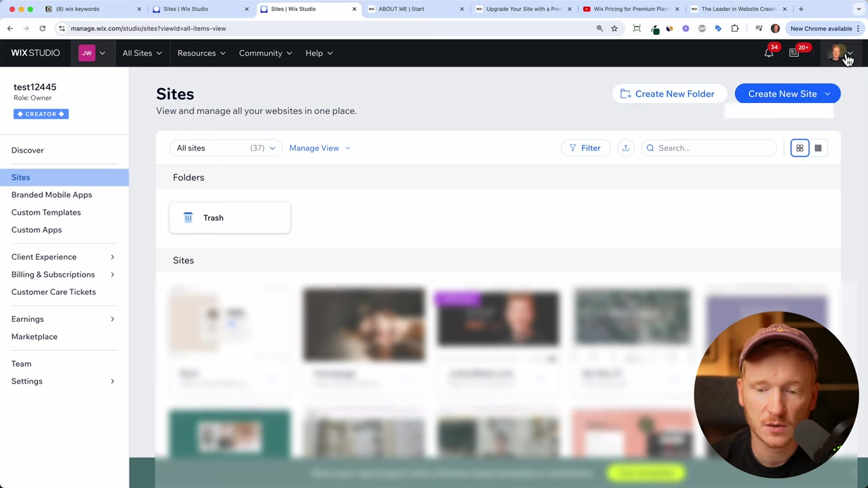Switch to list view of sites
This screenshot has height=488, width=868.
point(818,148)
